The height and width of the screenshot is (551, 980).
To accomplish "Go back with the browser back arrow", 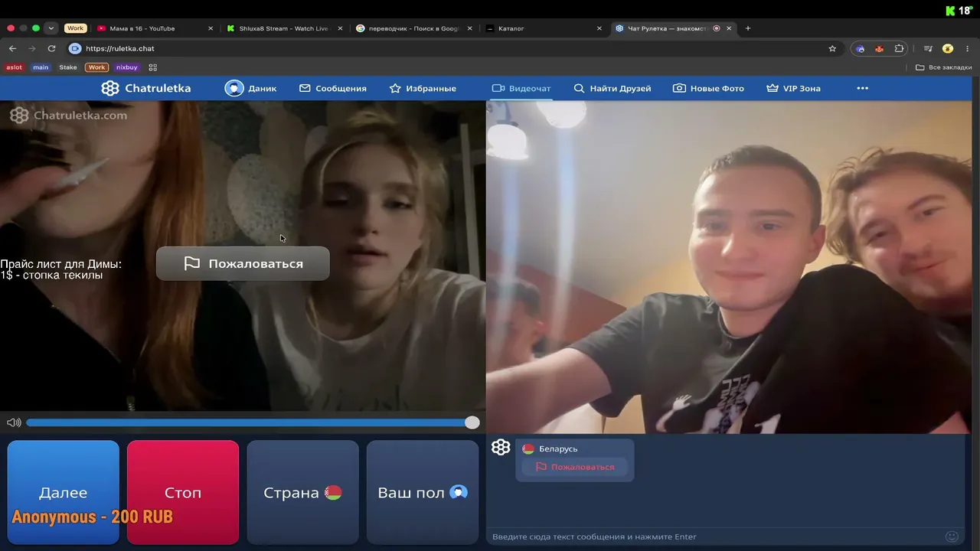I will [x=12, y=48].
